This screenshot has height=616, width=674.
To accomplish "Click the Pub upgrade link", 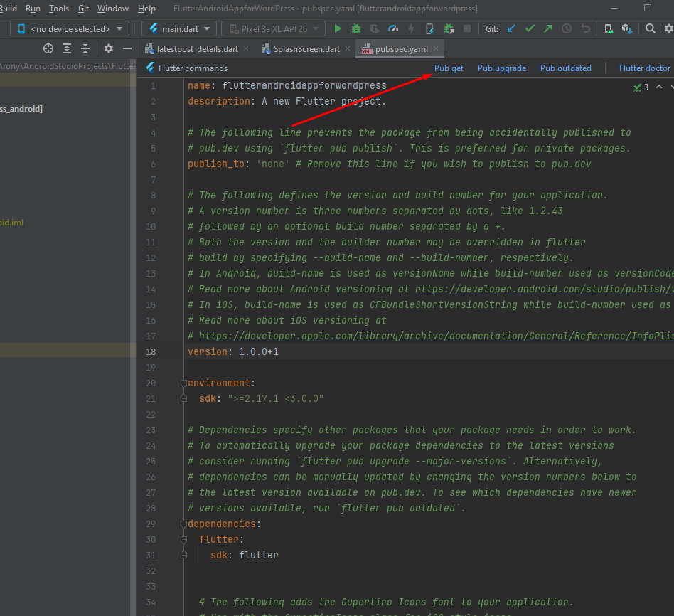I will [502, 68].
